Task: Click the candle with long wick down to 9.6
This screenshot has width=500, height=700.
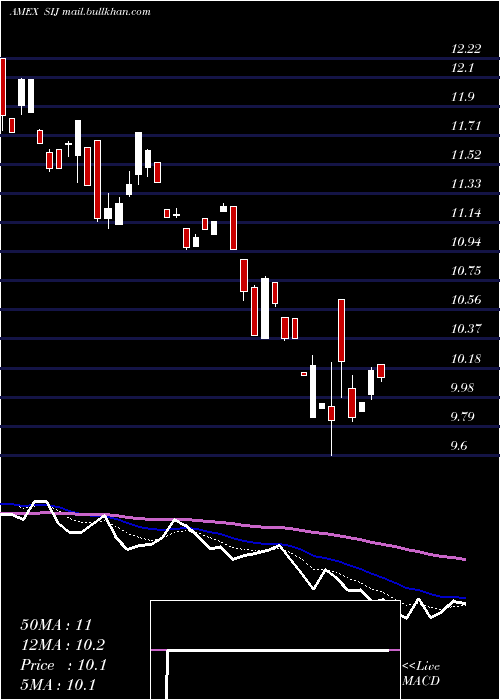Action: [x=331, y=413]
